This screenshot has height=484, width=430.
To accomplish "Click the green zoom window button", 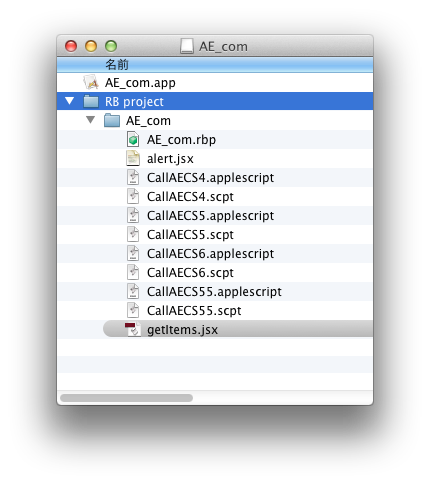I will point(111,46).
